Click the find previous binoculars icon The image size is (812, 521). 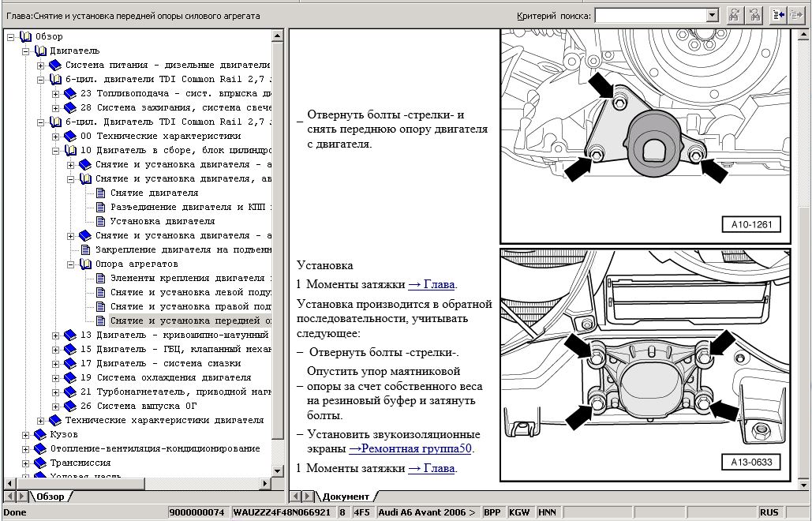(755, 16)
